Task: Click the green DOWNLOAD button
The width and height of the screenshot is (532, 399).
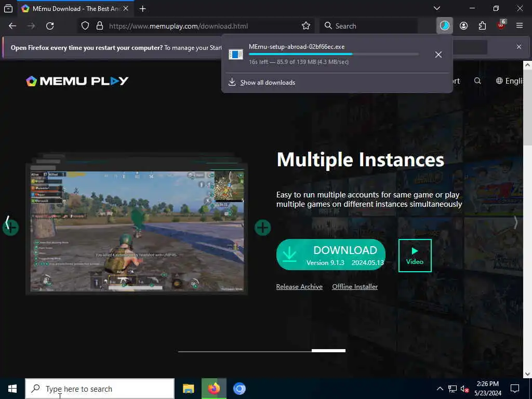Action: click(x=331, y=255)
